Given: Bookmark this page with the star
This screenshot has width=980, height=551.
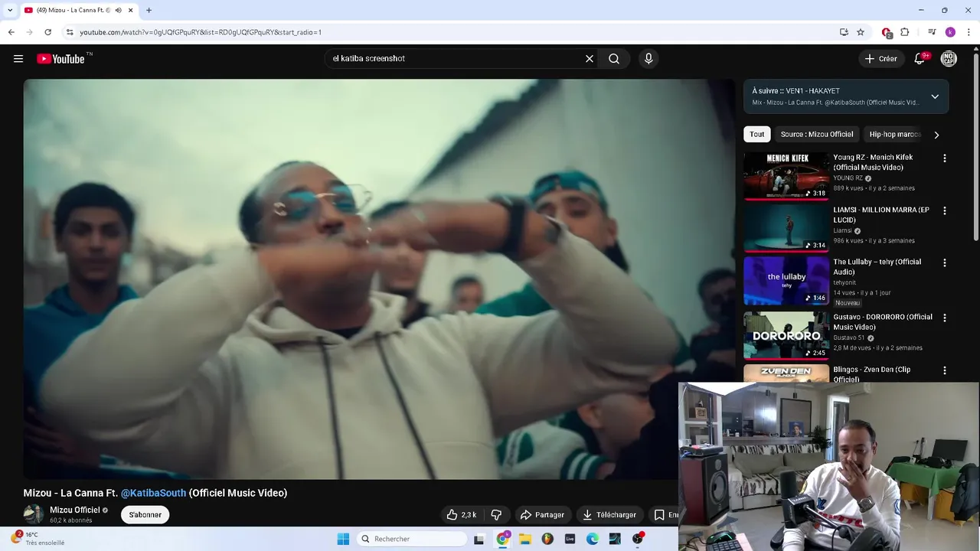Looking at the screenshot, I should pyautogui.click(x=861, y=32).
